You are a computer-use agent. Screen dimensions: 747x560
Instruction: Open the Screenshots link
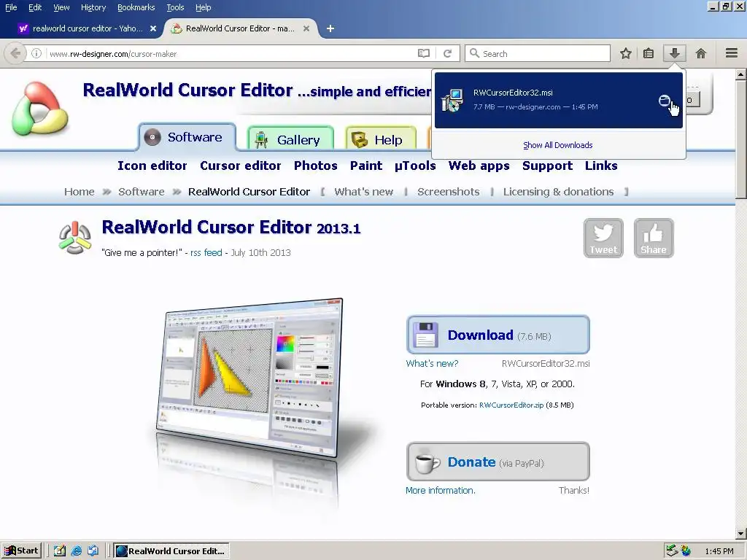click(x=449, y=192)
